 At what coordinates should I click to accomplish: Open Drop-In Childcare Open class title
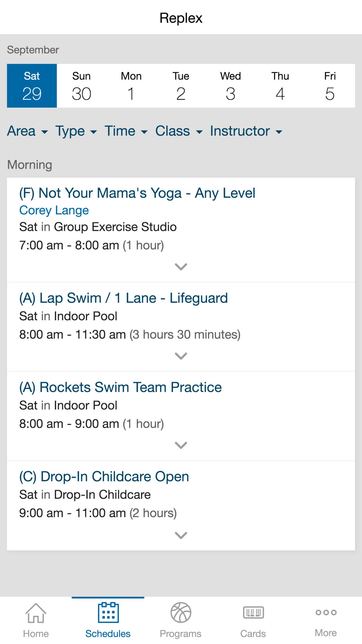pos(104,477)
